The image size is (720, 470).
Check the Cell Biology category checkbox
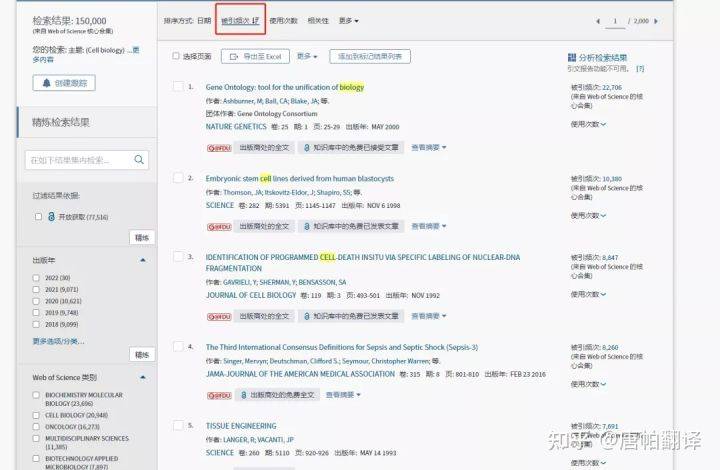coord(36,415)
